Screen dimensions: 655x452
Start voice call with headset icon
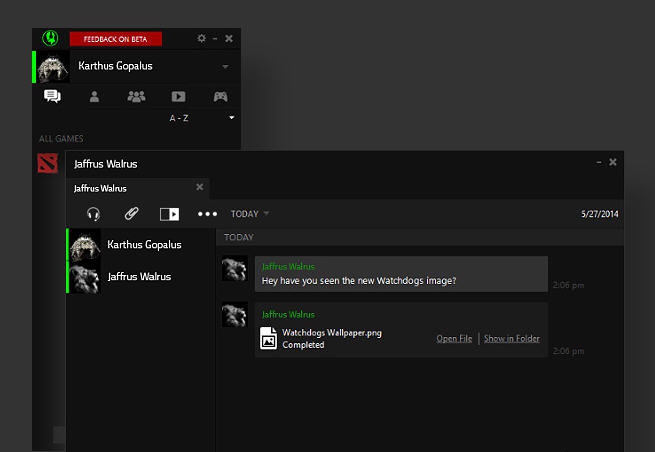93,213
